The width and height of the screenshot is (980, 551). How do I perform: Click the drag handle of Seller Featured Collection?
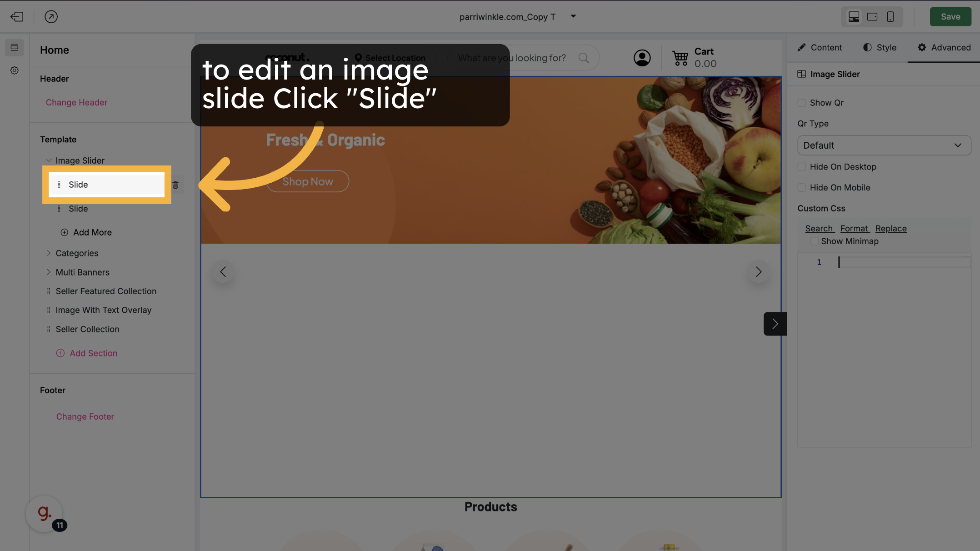49,291
